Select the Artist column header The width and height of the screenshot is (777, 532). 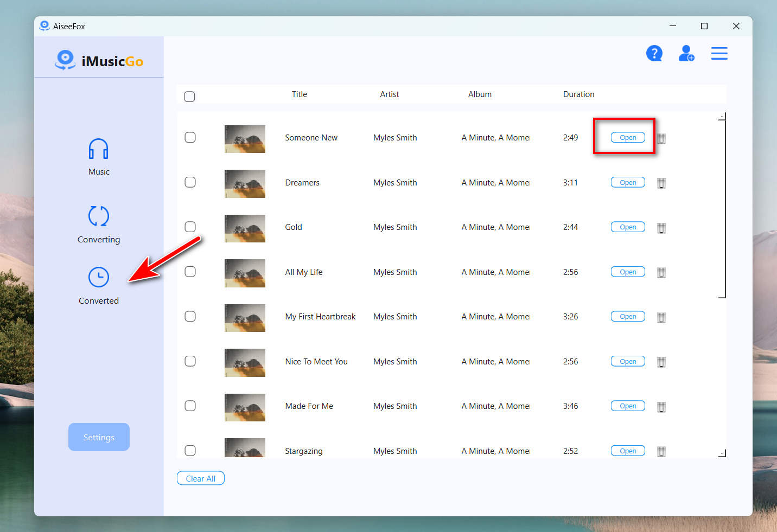389,94
